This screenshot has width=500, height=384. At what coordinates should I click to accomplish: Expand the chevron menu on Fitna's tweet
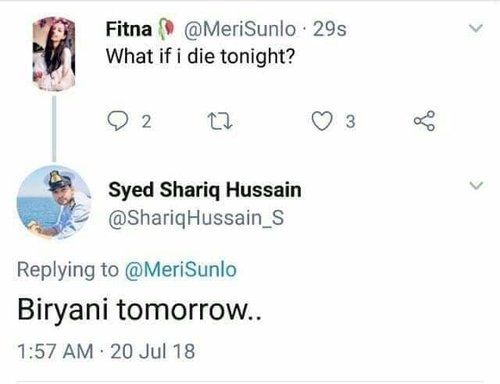pos(476,28)
